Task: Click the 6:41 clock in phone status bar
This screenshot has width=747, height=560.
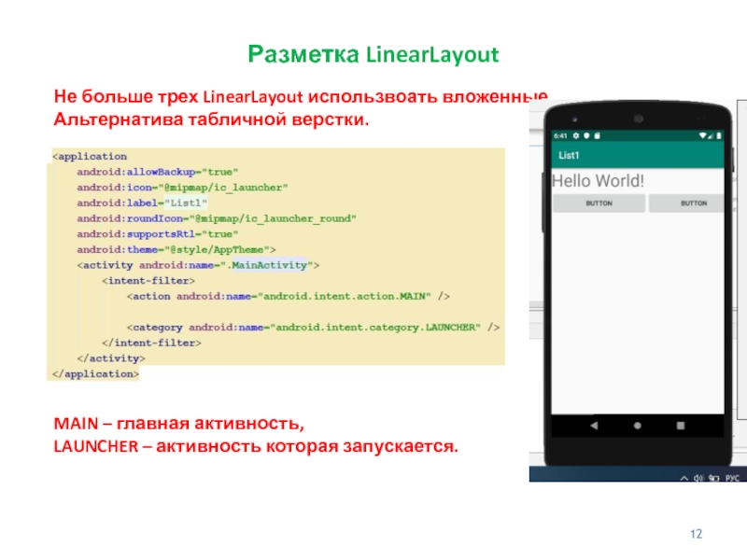Action: pyautogui.click(x=561, y=135)
